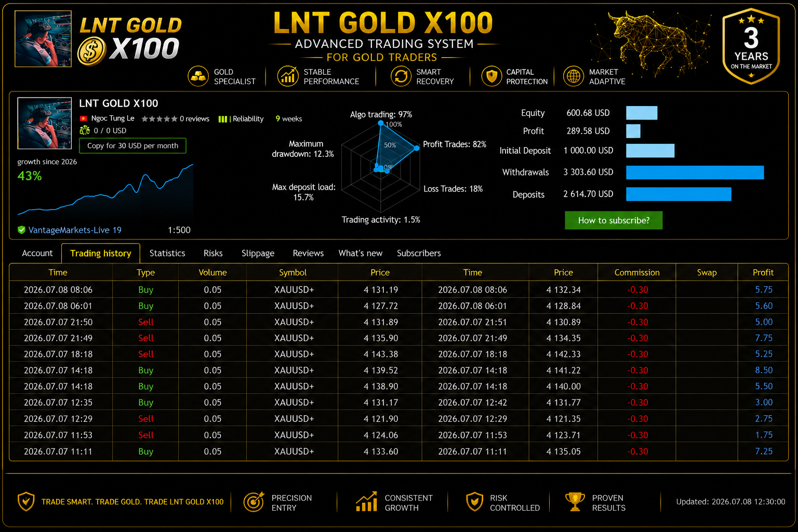Click the green Reliability bars icon
The width and height of the screenshot is (798, 532).
pyautogui.click(x=223, y=119)
